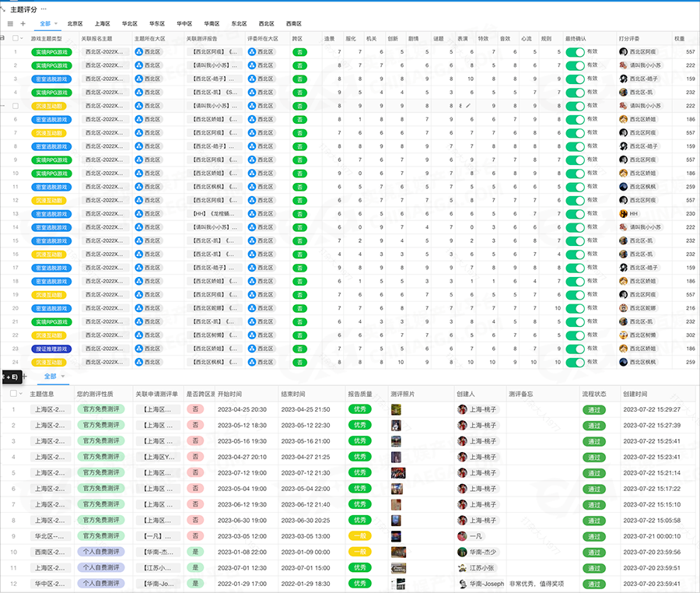Expand the 全部 view dropdown in lower table
Screen dimensions: 700x593
pyautogui.click(x=63, y=377)
